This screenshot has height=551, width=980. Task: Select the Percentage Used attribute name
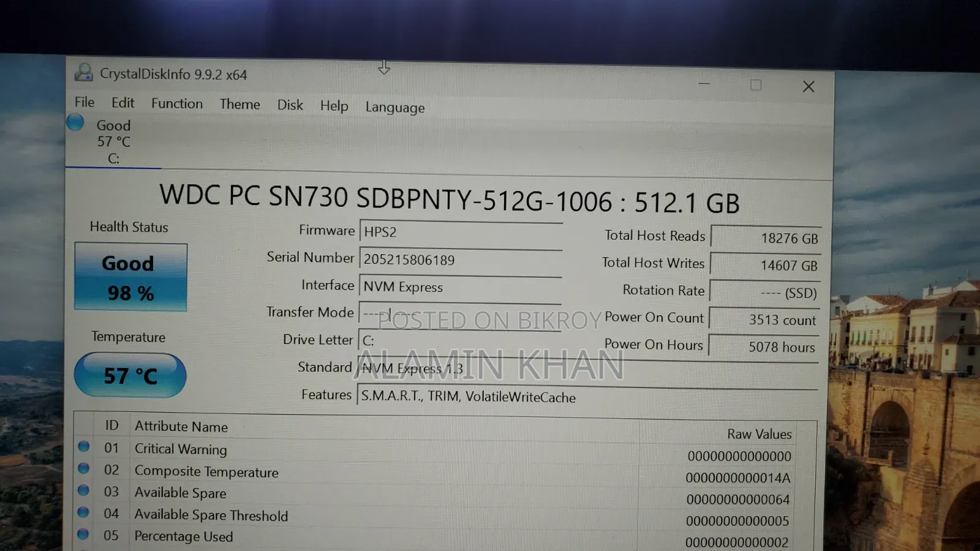pyautogui.click(x=184, y=536)
